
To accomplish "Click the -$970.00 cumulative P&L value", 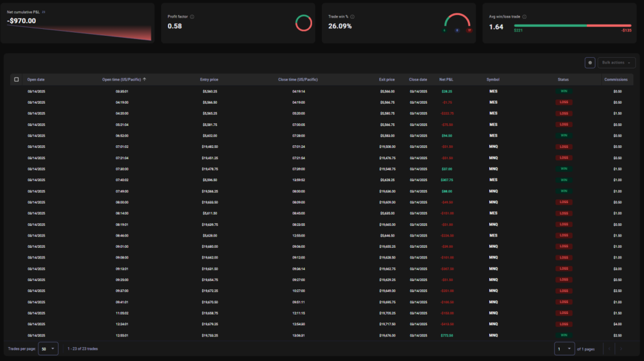I will [x=21, y=21].
